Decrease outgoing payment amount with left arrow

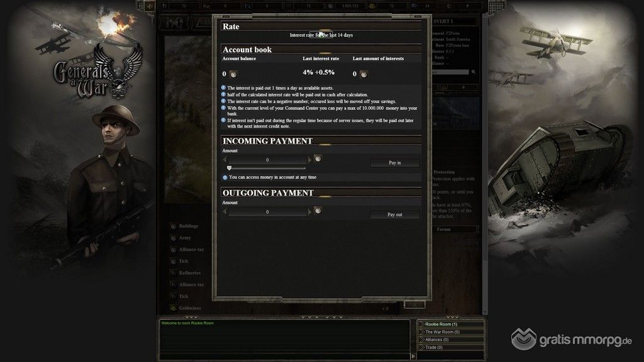point(225,212)
